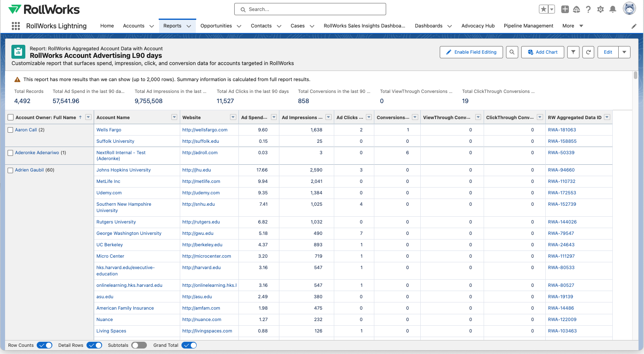The width and height of the screenshot is (644, 354).
Task: Open the Johns Hopkins University account link
Action: click(x=123, y=170)
